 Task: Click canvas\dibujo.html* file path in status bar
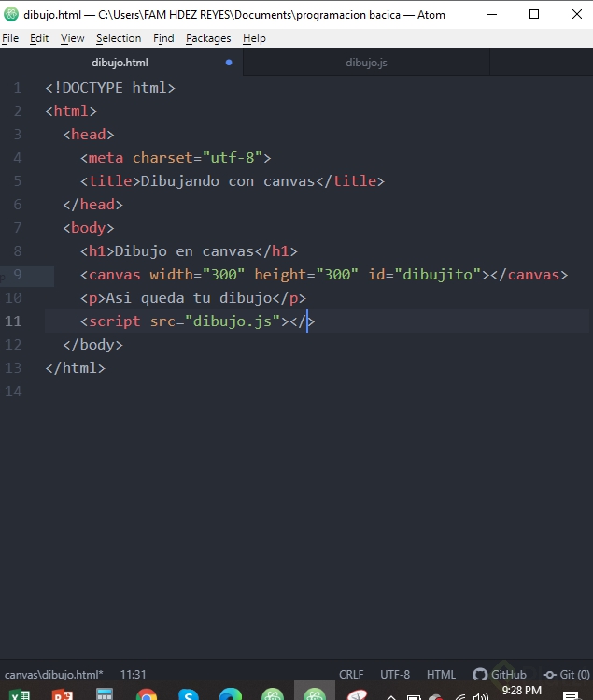pos(53,674)
